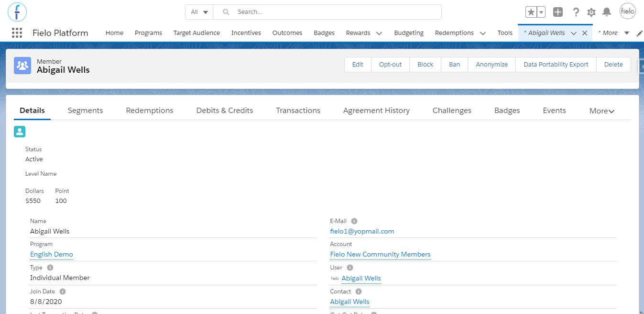Viewport: 644px width, 314px height.
Task: Go to the Home nav item
Action: (x=114, y=33)
